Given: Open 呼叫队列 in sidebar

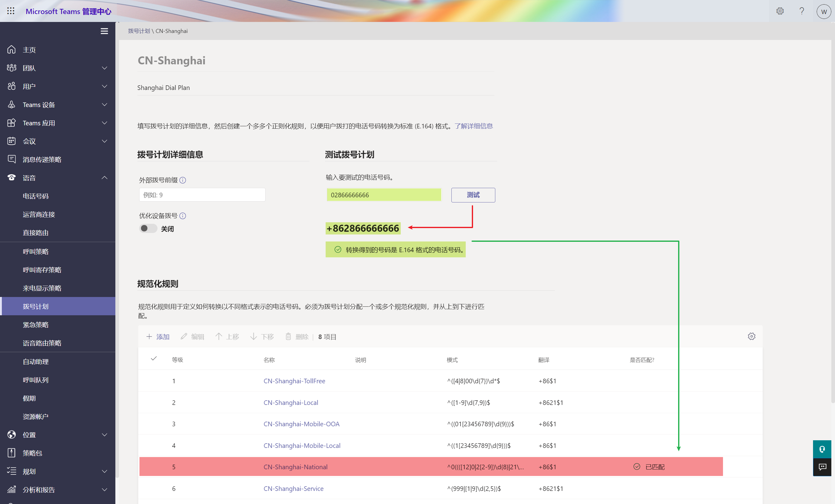Looking at the screenshot, I should click(36, 380).
